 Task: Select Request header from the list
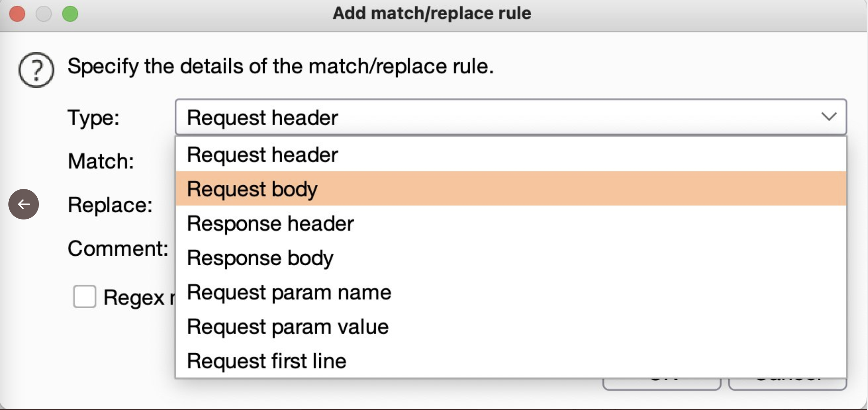pos(262,155)
